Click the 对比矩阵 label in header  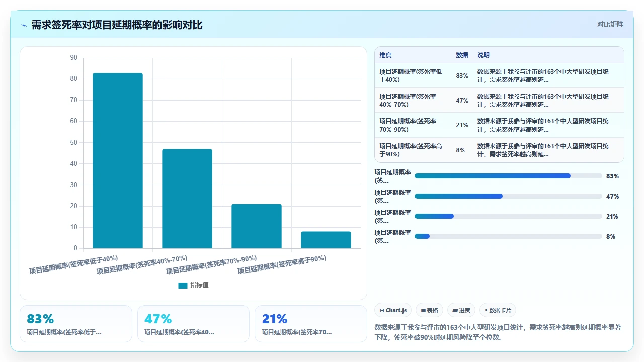coord(610,24)
